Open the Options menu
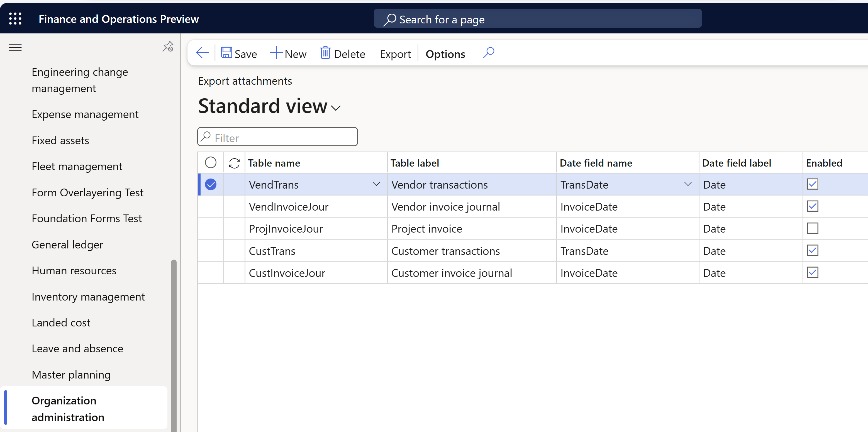Screen dimensions: 868x432 pyautogui.click(x=445, y=53)
